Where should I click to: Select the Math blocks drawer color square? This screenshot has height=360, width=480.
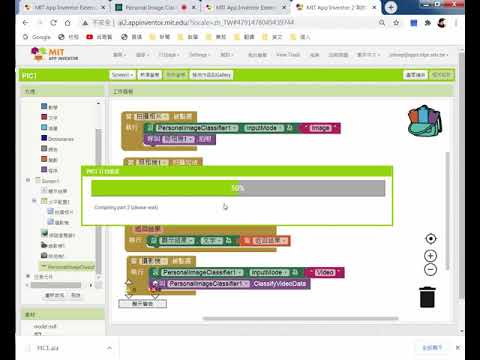pyautogui.click(x=44, y=106)
